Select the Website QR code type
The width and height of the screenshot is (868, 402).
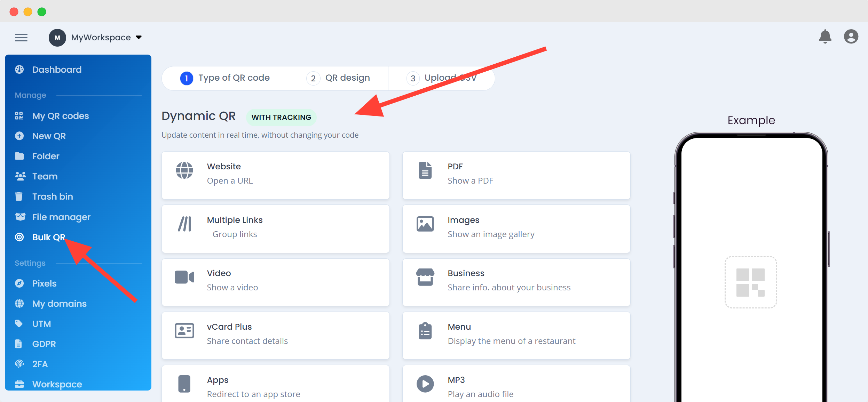[275, 175]
